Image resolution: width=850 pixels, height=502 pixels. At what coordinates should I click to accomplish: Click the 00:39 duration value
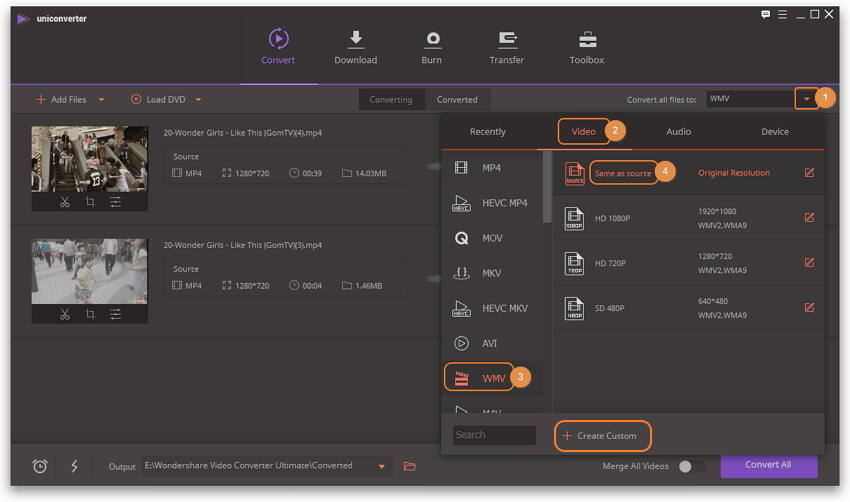(x=312, y=173)
